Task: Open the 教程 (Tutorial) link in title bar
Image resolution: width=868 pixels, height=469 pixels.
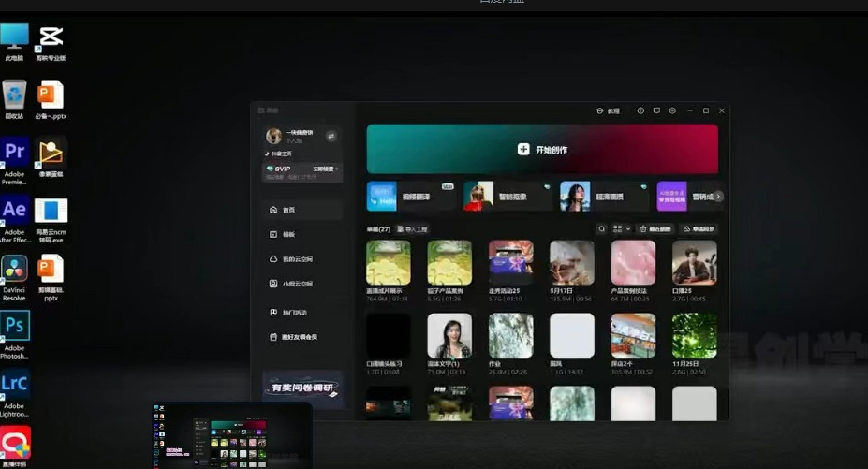Action: coord(609,110)
